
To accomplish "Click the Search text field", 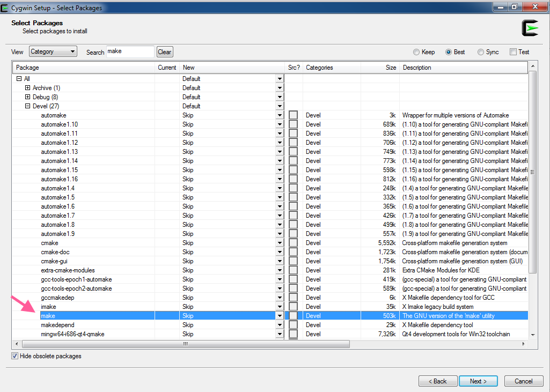I will point(130,51).
